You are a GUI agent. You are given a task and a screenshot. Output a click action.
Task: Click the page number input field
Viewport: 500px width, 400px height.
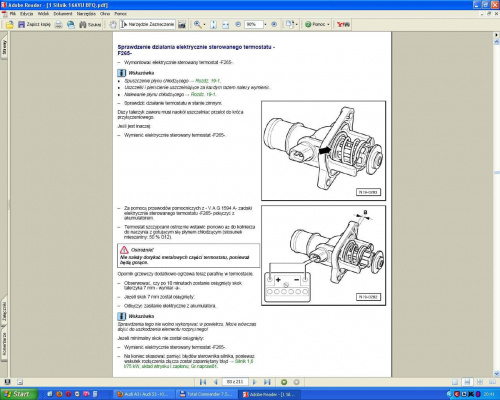point(235,382)
